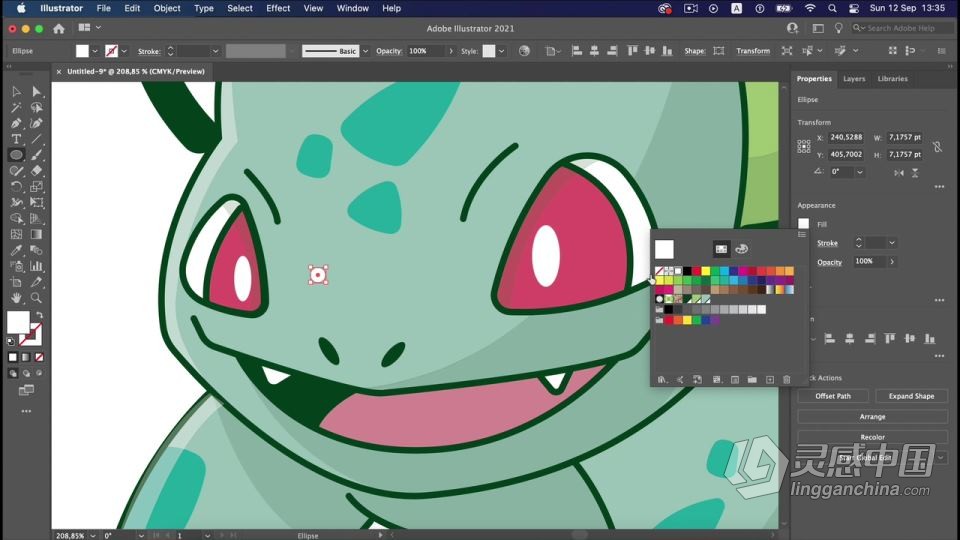The width and height of the screenshot is (960, 540).
Task: Click the Arrange button
Action: pos(872,417)
